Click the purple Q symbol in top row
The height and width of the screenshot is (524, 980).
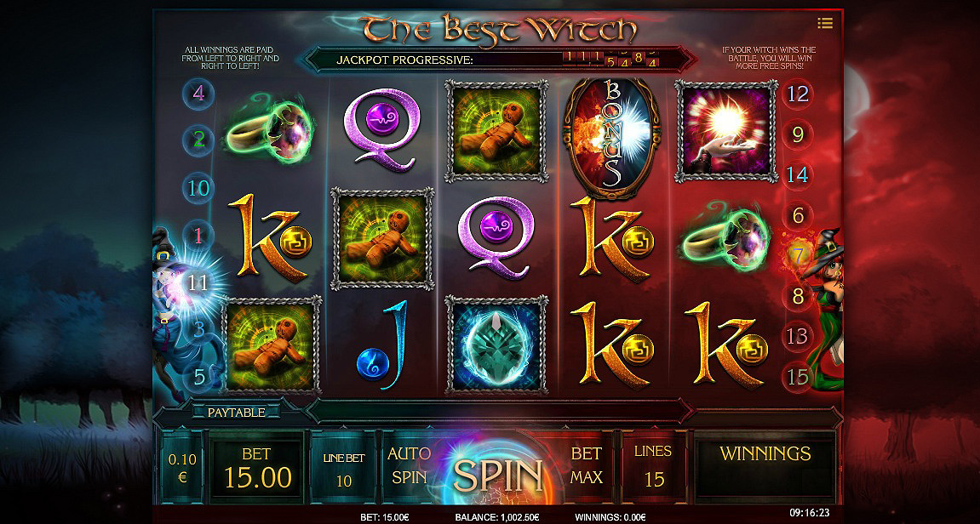[381, 129]
